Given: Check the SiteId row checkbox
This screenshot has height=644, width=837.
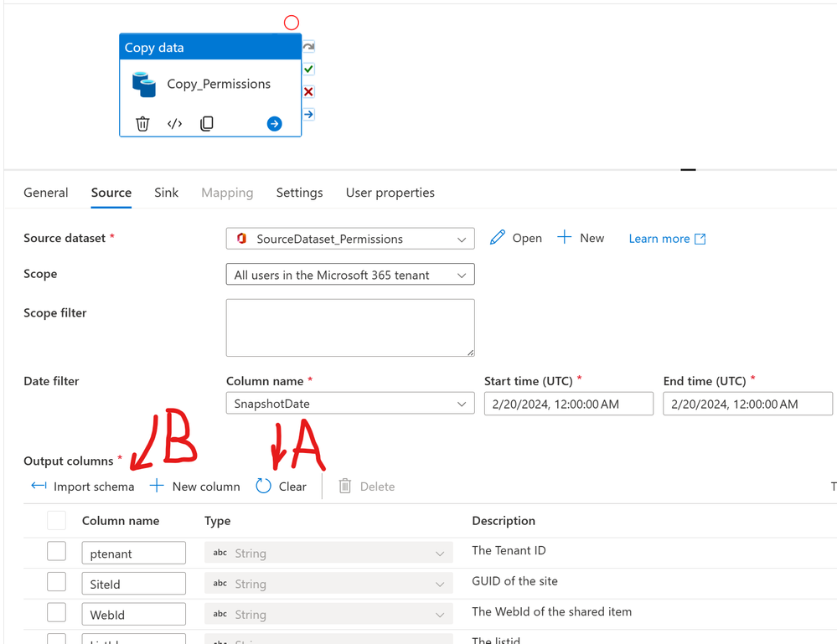Looking at the screenshot, I should [x=57, y=581].
